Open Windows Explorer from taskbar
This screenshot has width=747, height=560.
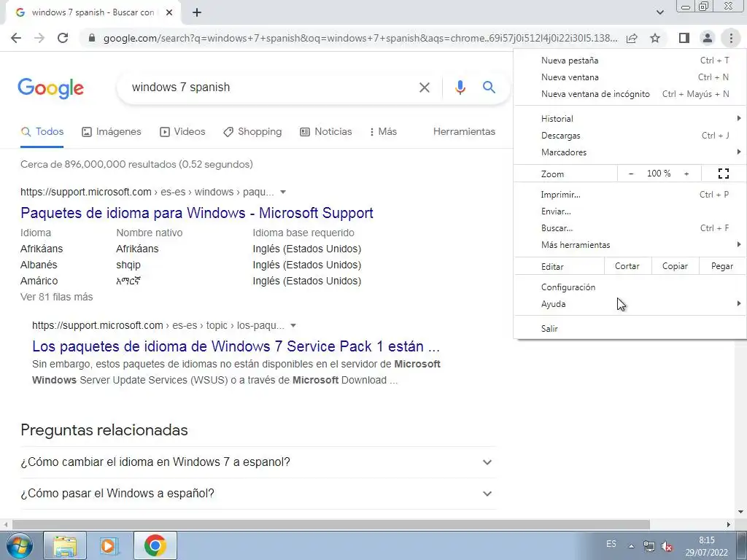click(65, 545)
